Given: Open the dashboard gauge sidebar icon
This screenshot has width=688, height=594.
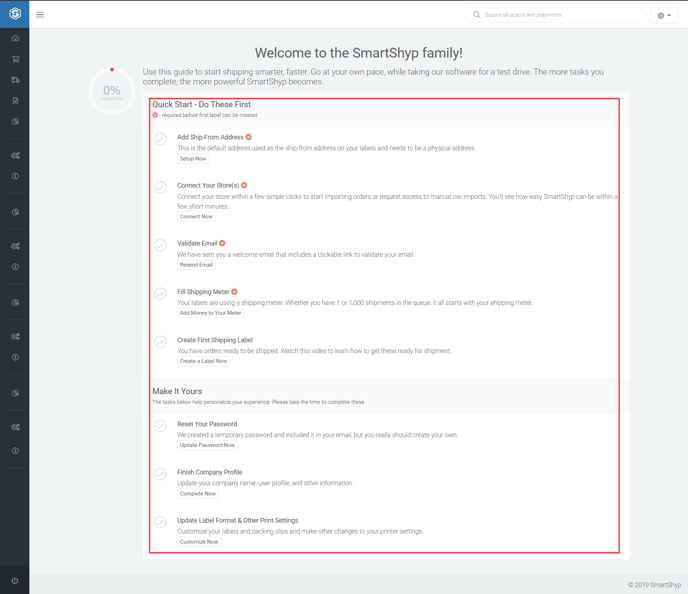Looking at the screenshot, I should [x=15, y=38].
